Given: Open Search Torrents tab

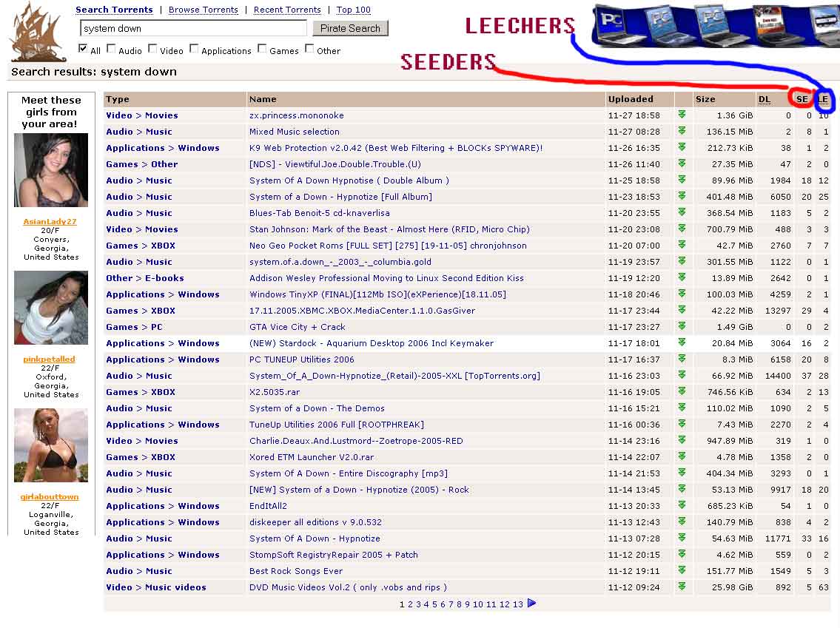Looking at the screenshot, I should (x=114, y=10).
